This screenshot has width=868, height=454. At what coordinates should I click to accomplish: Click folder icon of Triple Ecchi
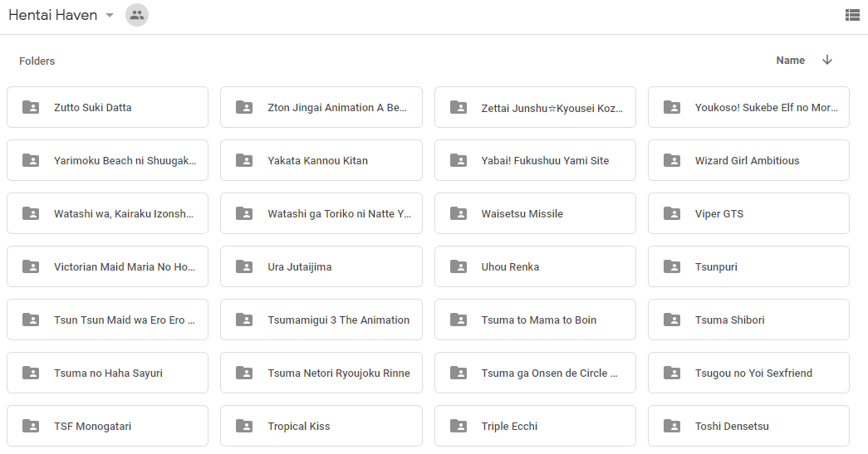coord(458,426)
